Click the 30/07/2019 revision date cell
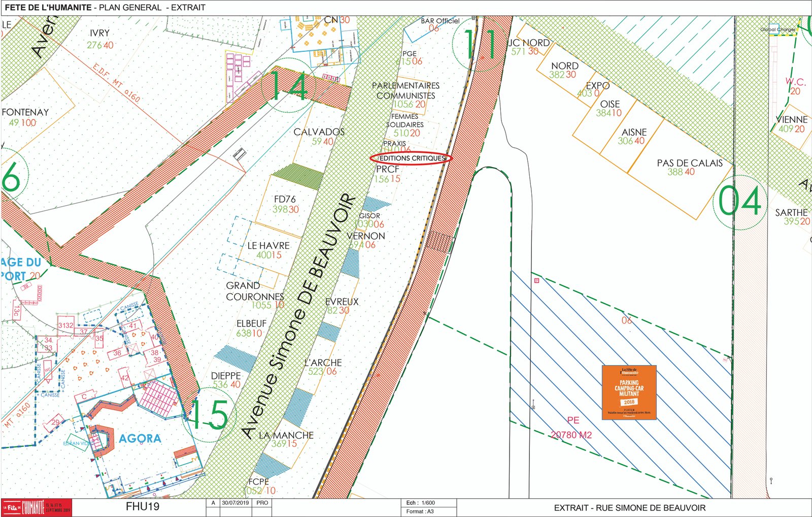Viewport: 812px width, 517px height. pos(235,503)
